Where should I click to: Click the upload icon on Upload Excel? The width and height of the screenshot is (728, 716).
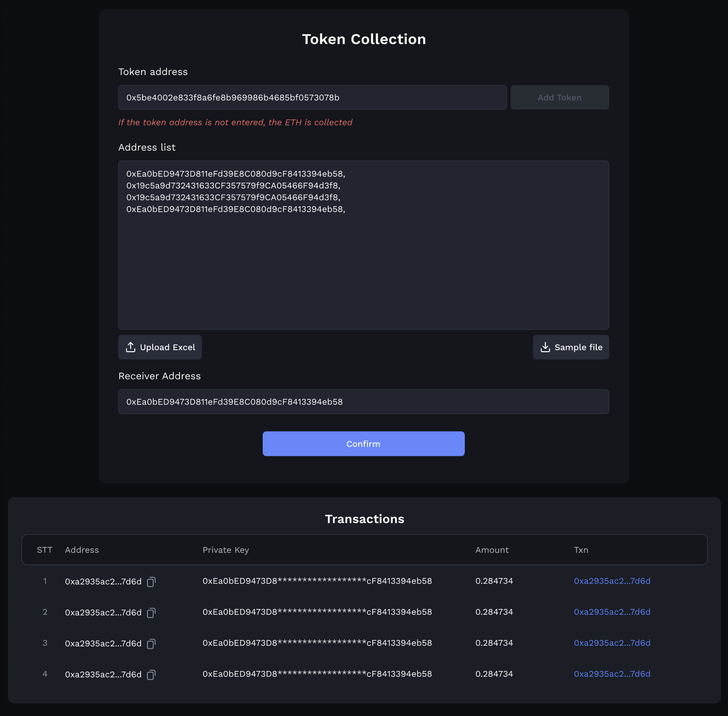(x=130, y=347)
